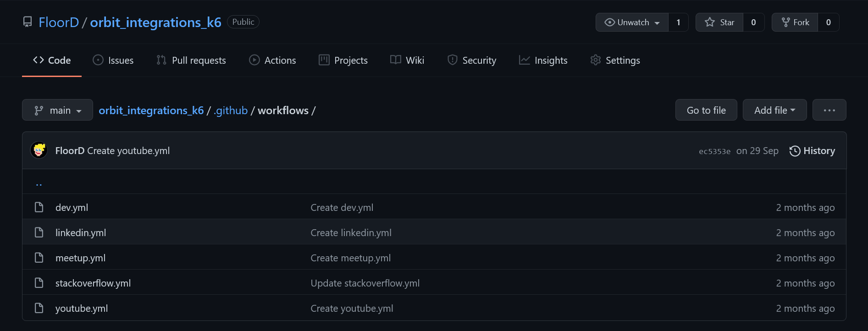Open the Insights tab

(543, 60)
